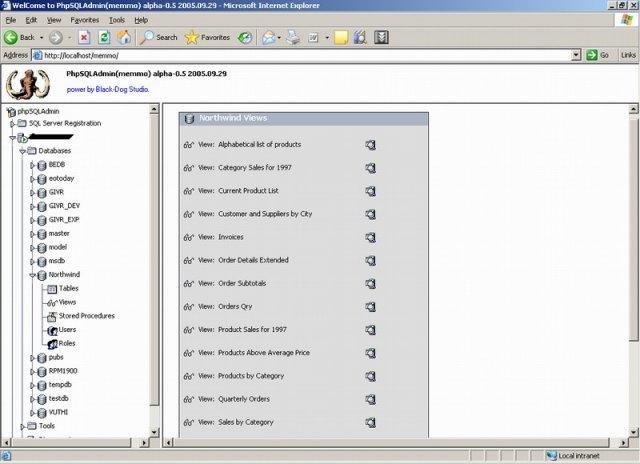640x464 pixels.
Task: Select the msdb database
Action: tap(57, 261)
